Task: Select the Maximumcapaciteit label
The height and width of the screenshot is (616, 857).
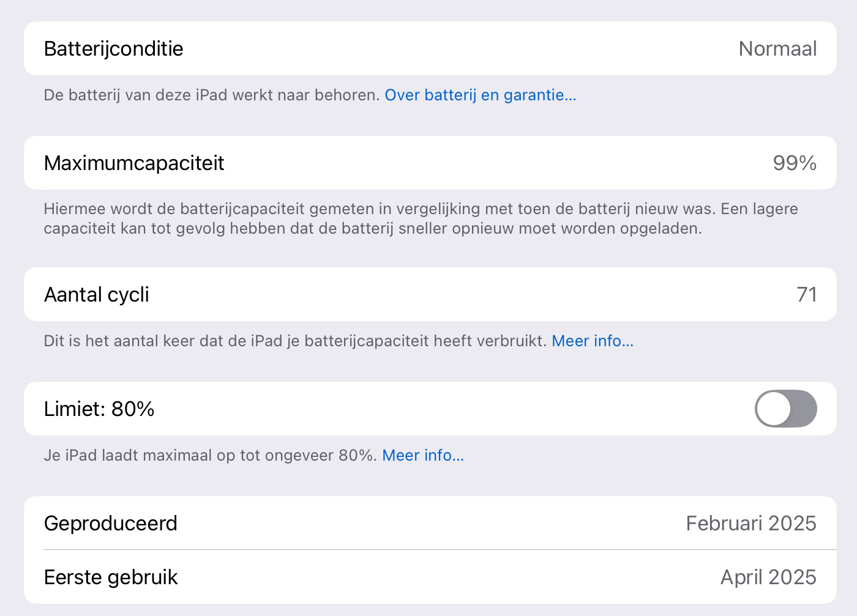Action: (x=134, y=163)
